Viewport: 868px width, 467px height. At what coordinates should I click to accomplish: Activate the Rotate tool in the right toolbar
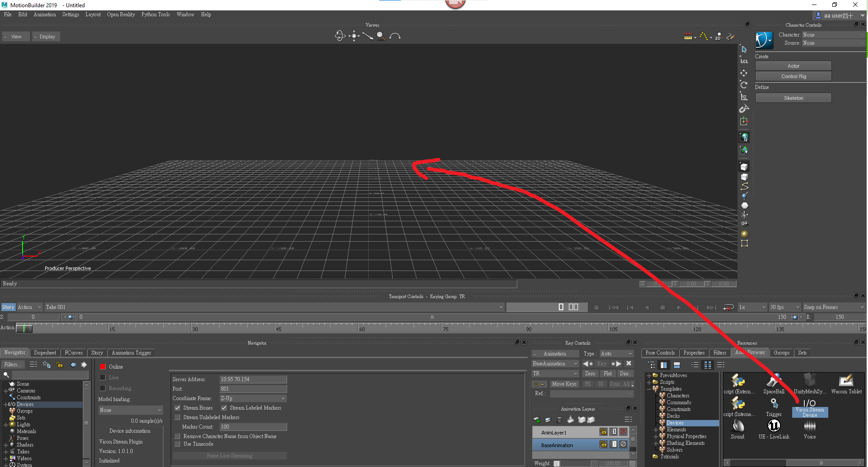(x=744, y=84)
